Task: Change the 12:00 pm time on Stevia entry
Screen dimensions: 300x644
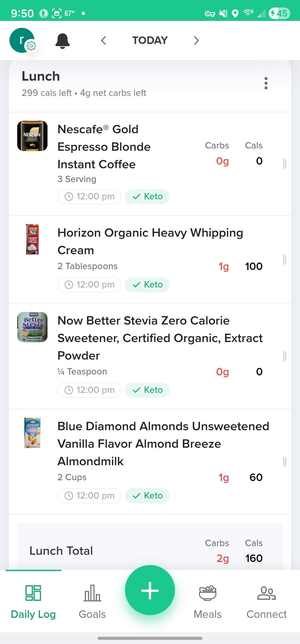Action: 89,390
